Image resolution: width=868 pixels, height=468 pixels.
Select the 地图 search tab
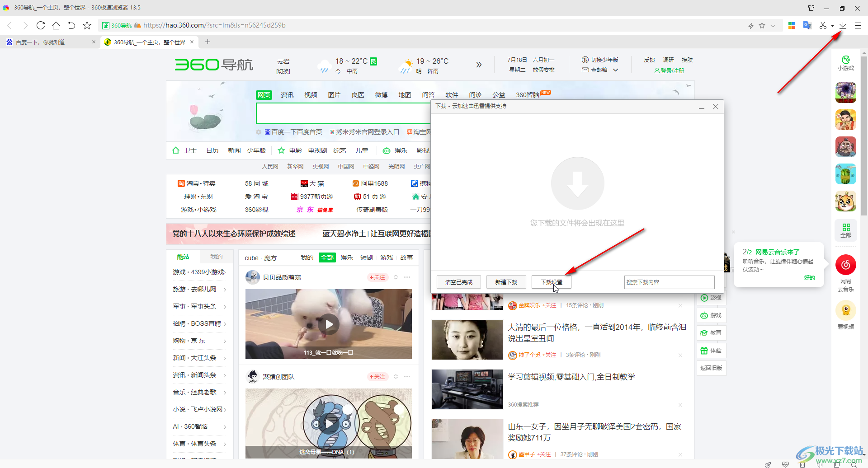pyautogui.click(x=405, y=95)
